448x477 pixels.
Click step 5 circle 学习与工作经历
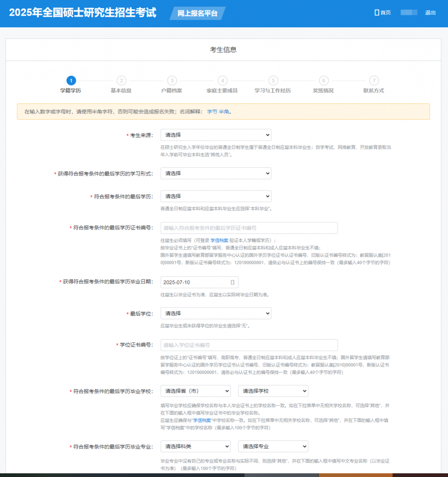click(273, 81)
